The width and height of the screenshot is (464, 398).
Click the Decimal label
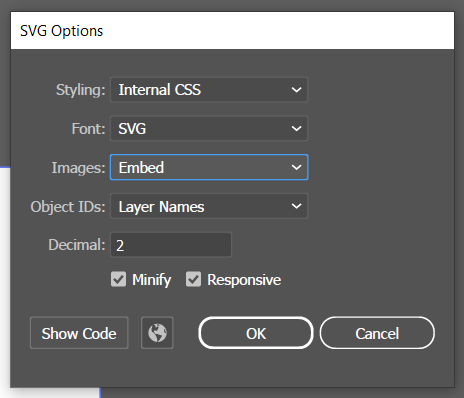coord(77,245)
